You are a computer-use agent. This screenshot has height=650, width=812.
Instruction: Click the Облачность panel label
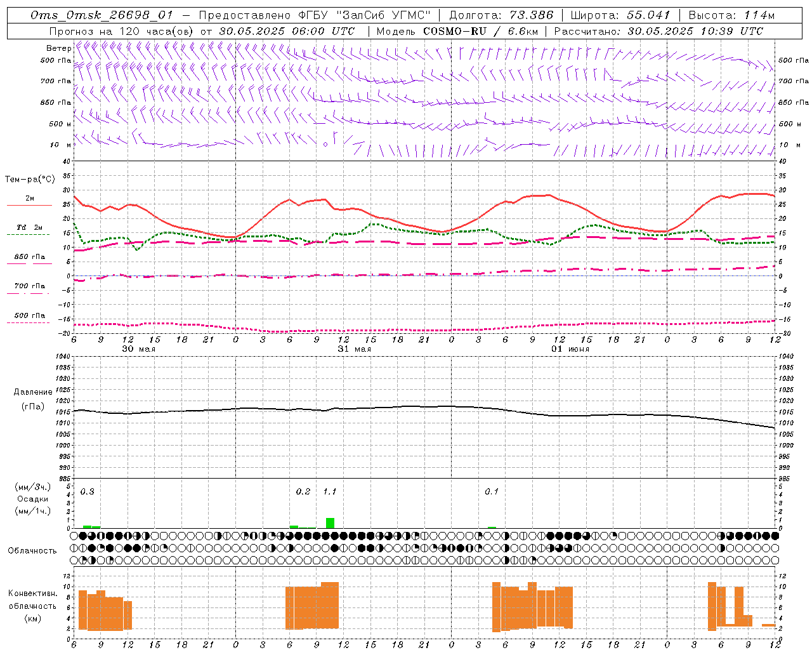point(32,551)
